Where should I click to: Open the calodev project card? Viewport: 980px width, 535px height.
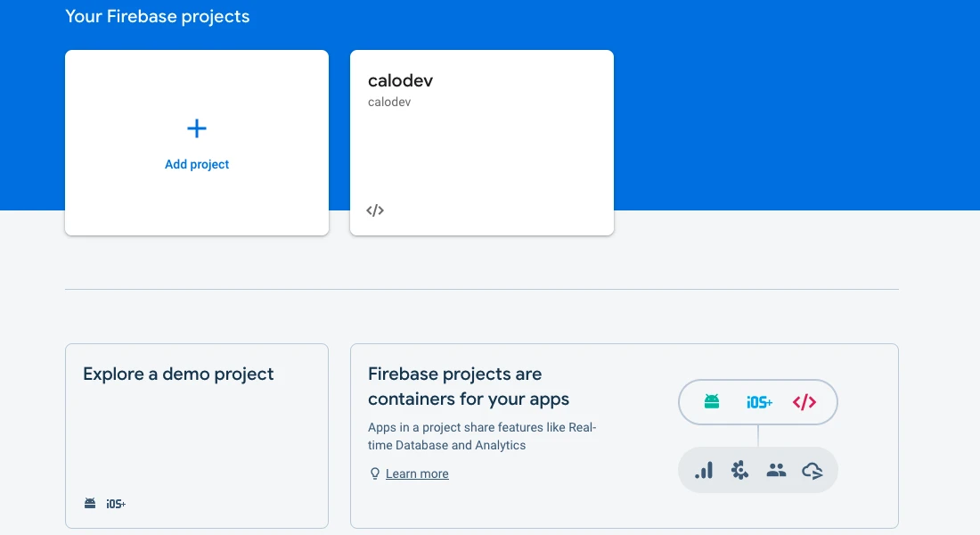point(482,143)
